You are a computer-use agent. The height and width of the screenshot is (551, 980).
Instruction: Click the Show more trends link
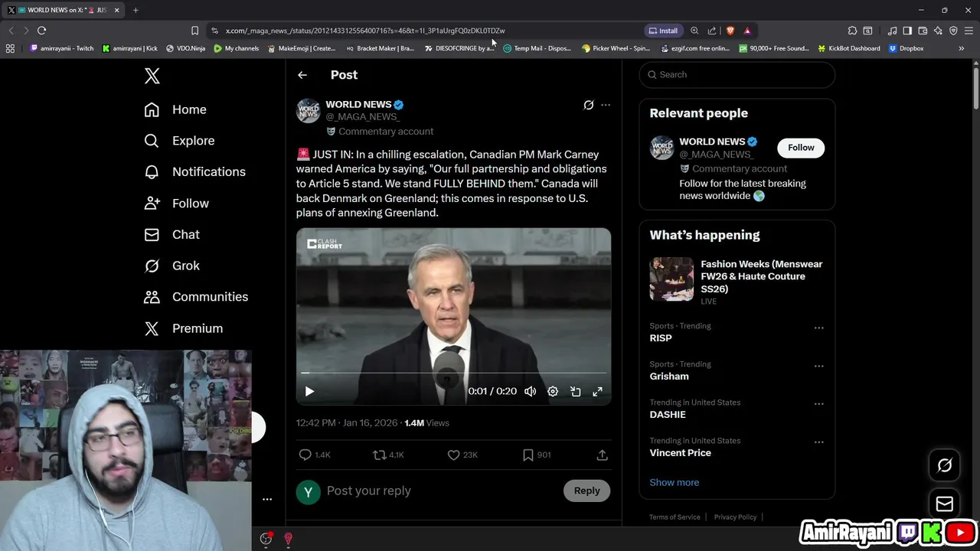coord(674,482)
